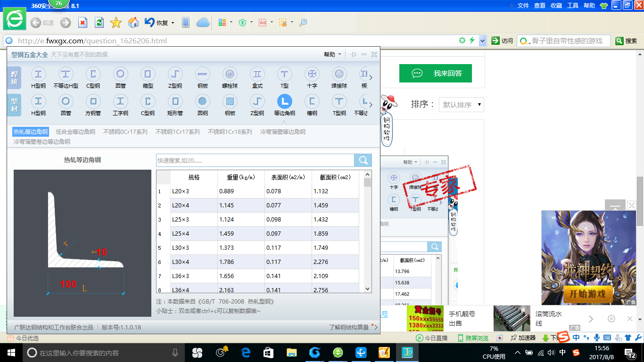Select welded 圆管 icon in 焊接 row

[120, 74]
